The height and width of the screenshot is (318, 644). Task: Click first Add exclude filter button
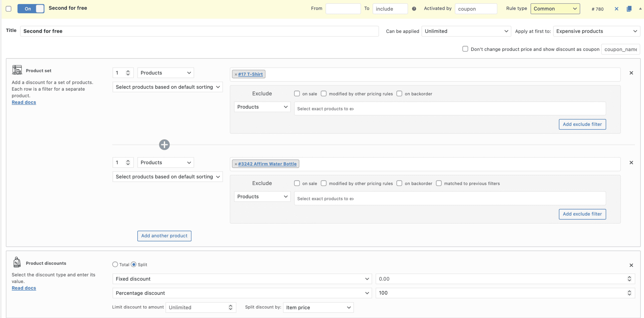(x=582, y=124)
